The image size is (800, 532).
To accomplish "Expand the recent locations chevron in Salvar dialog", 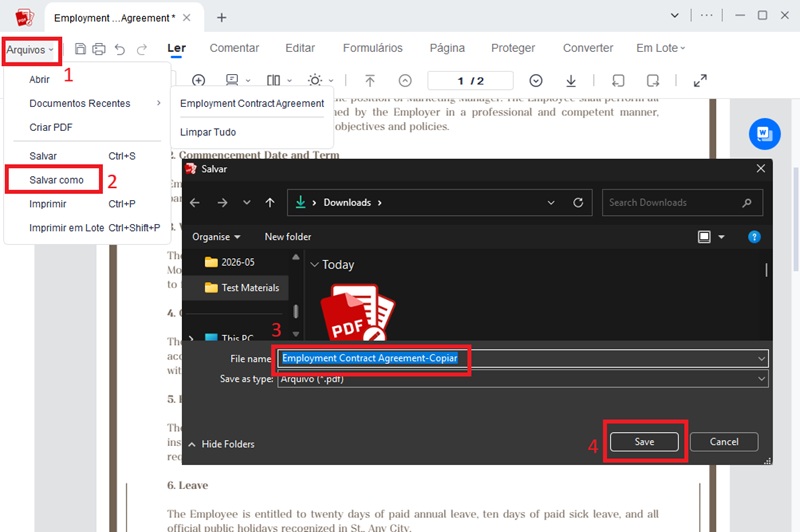I will 247,203.
